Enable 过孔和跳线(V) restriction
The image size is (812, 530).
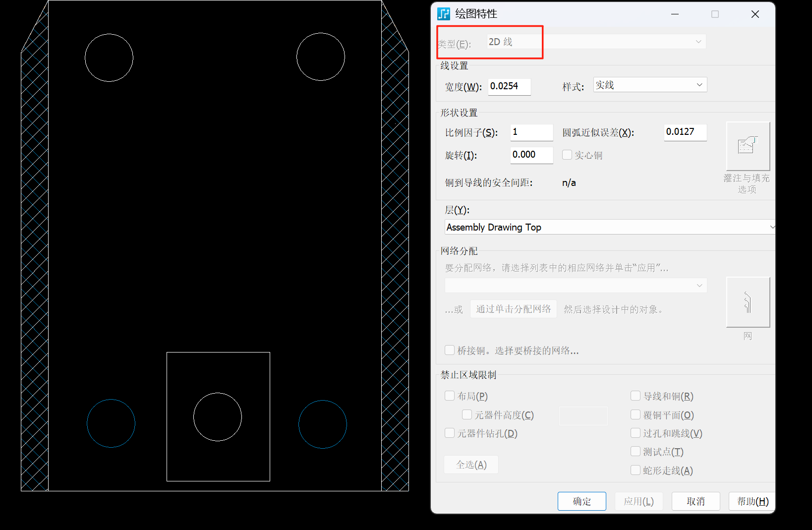click(x=635, y=433)
